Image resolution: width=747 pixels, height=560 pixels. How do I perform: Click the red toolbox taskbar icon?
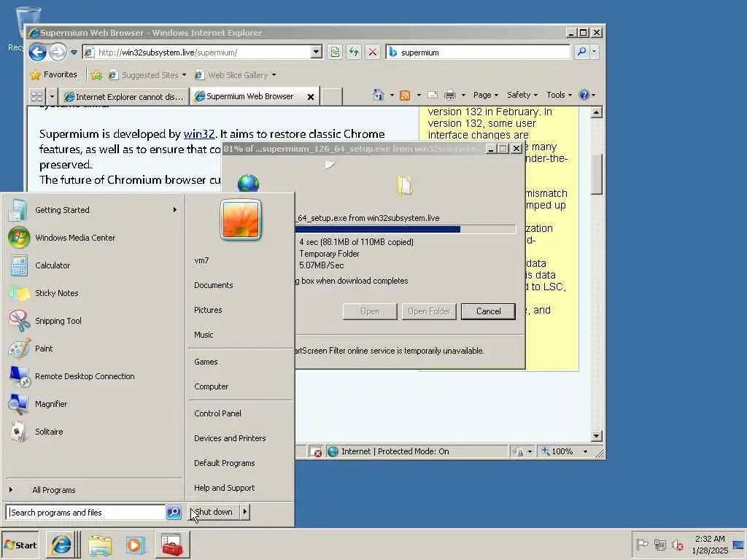point(172,545)
